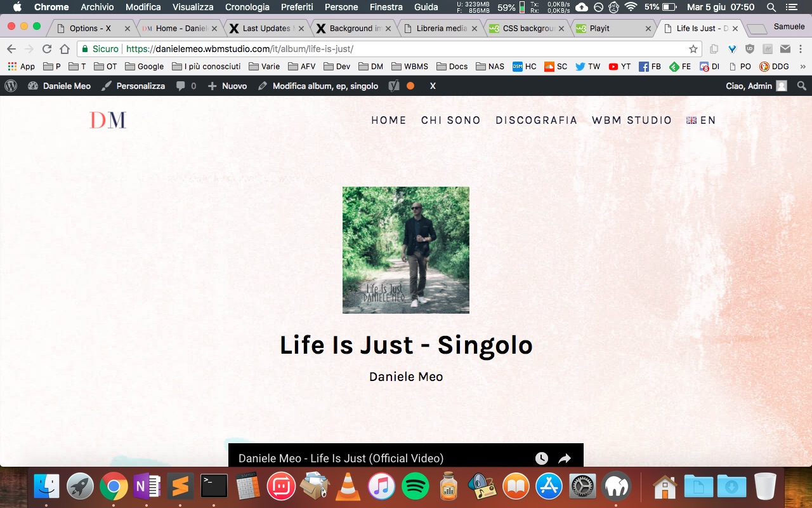Click the Watch Later clock icon on video
Viewport: 812px width, 508px height.
[x=541, y=458]
